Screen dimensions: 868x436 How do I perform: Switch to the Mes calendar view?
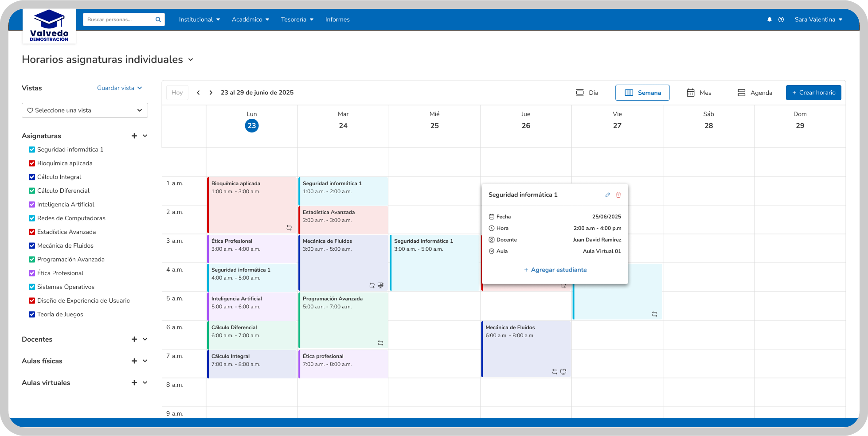699,93
